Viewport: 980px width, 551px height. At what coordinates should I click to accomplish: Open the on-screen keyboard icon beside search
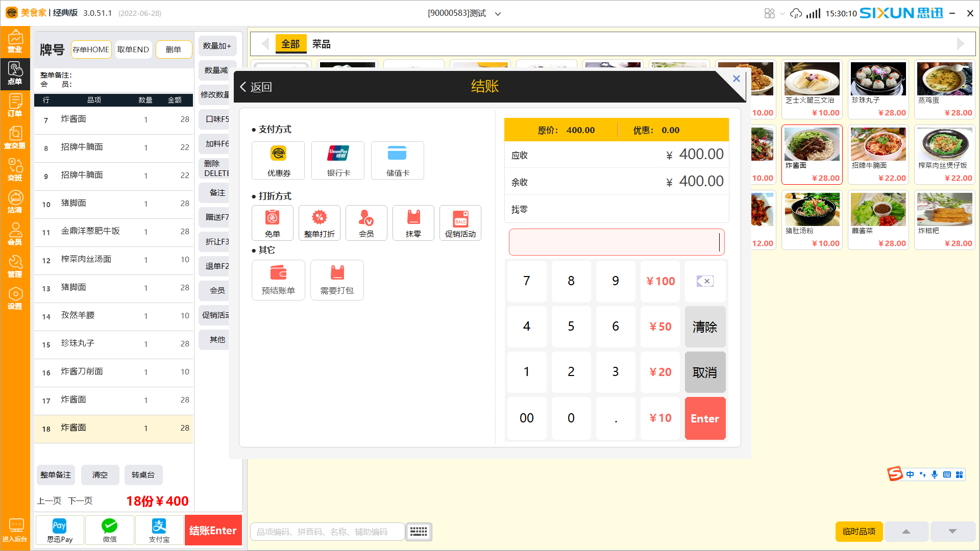[x=419, y=532]
